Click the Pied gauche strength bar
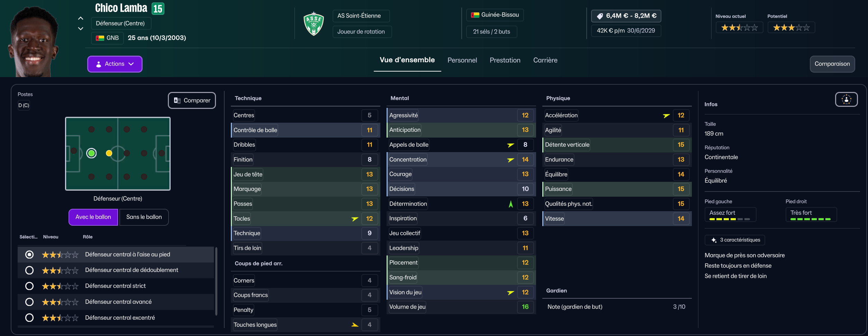This screenshot has height=336, width=868. point(730,219)
